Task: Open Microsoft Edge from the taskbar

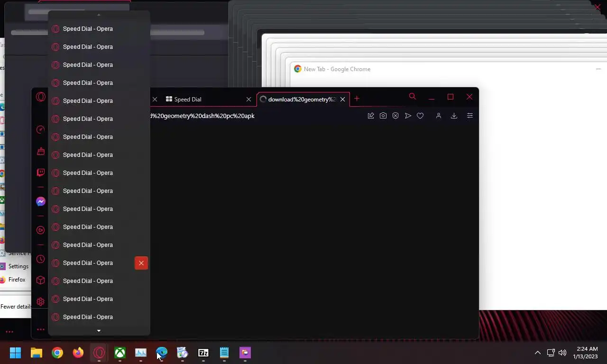Action: point(162,353)
